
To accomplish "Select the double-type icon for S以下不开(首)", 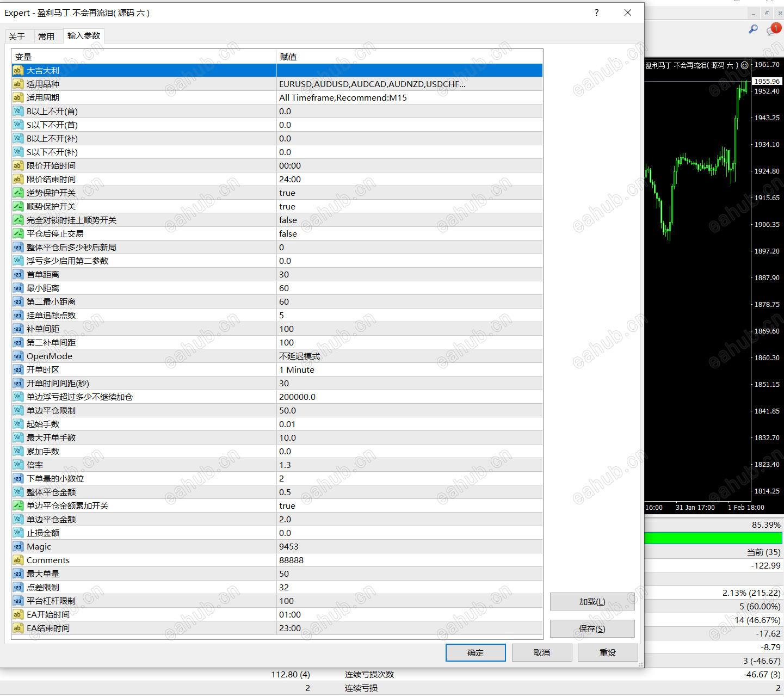I will tap(18, 125).
